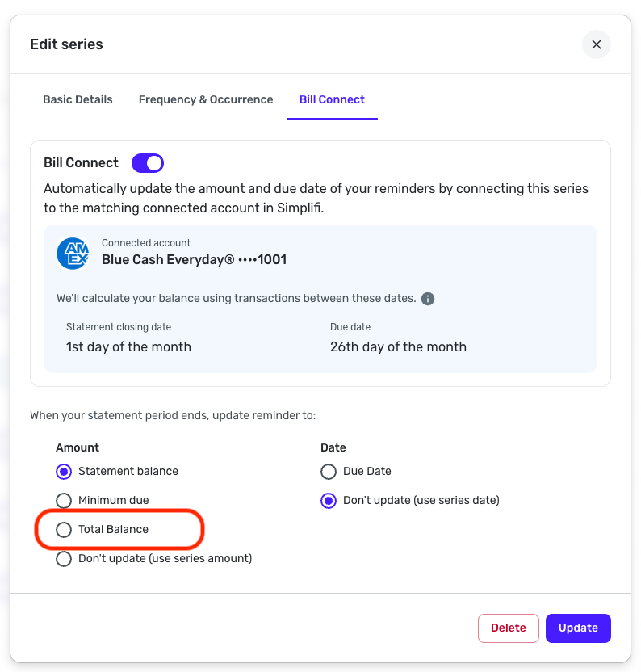Close the Edit series dialog

[x=597, y=44]
